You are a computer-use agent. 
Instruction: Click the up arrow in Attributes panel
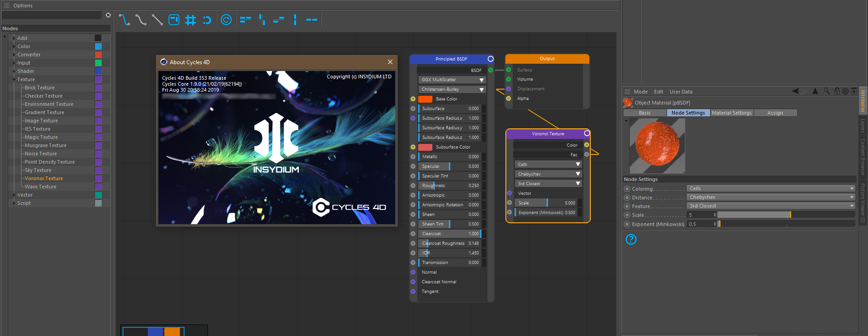click(815, 91)
